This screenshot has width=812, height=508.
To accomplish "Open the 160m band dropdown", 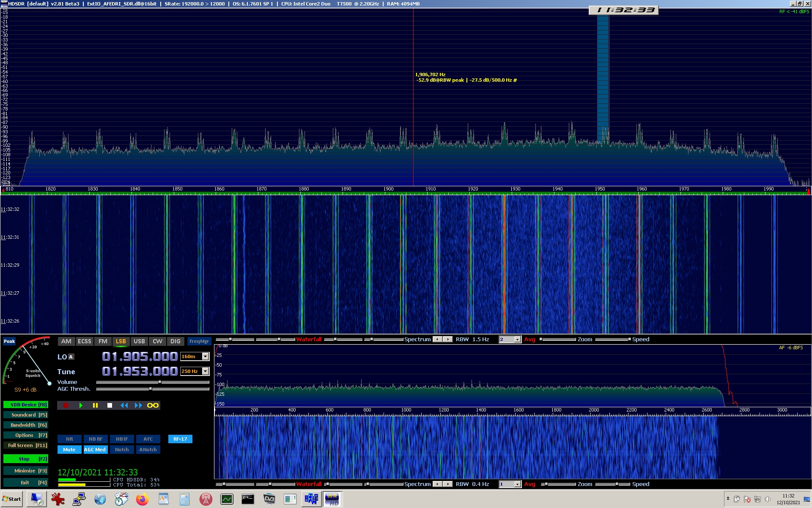I will click(206, 356).
